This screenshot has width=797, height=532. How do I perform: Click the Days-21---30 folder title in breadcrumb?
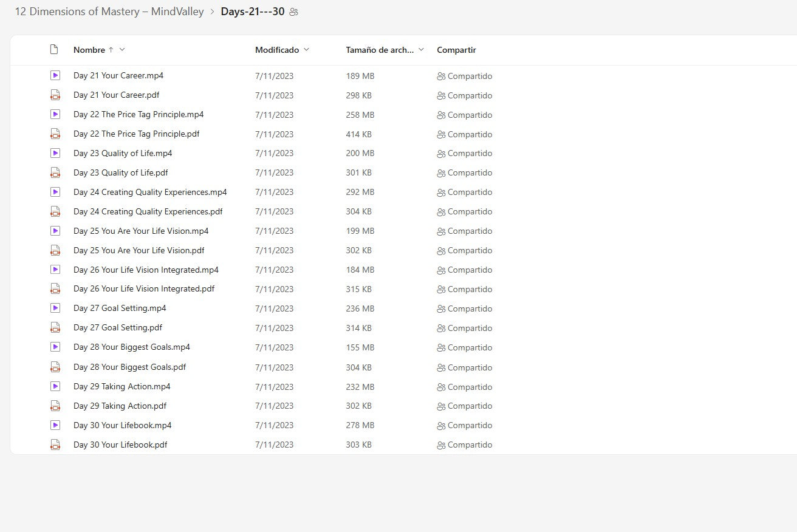(x=252, y=12)
